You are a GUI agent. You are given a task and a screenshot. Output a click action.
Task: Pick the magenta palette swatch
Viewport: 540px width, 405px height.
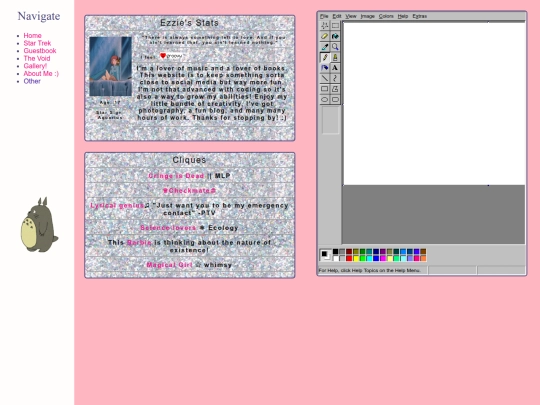click(x=383, y=258)
